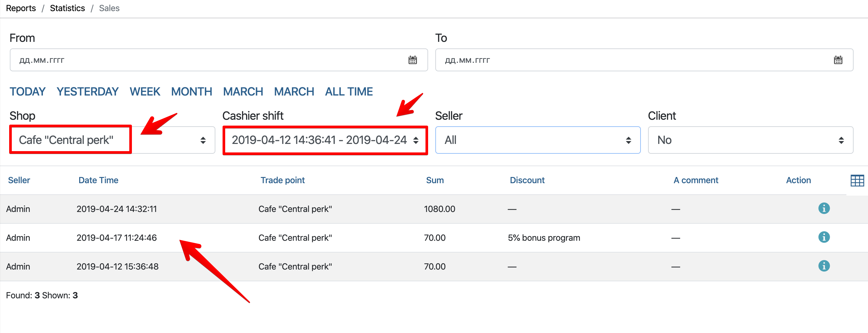Viewport: 868px width, 333px height.
Task: Open info for the 2019-04-12 15:36:48 sale
Action: point(823,266)
